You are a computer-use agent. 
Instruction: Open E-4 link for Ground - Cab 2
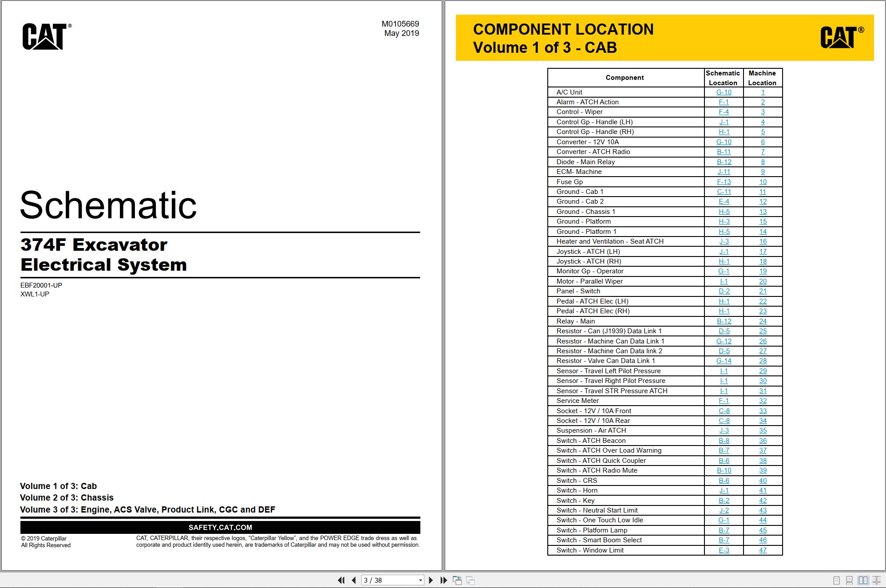tap(724, 201)
